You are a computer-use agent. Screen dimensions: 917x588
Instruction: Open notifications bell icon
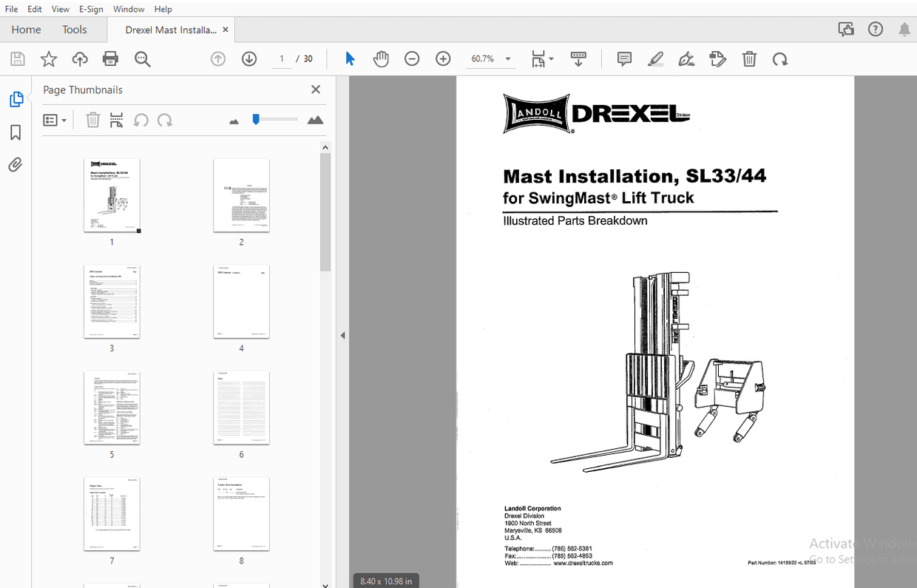point(904,30)
